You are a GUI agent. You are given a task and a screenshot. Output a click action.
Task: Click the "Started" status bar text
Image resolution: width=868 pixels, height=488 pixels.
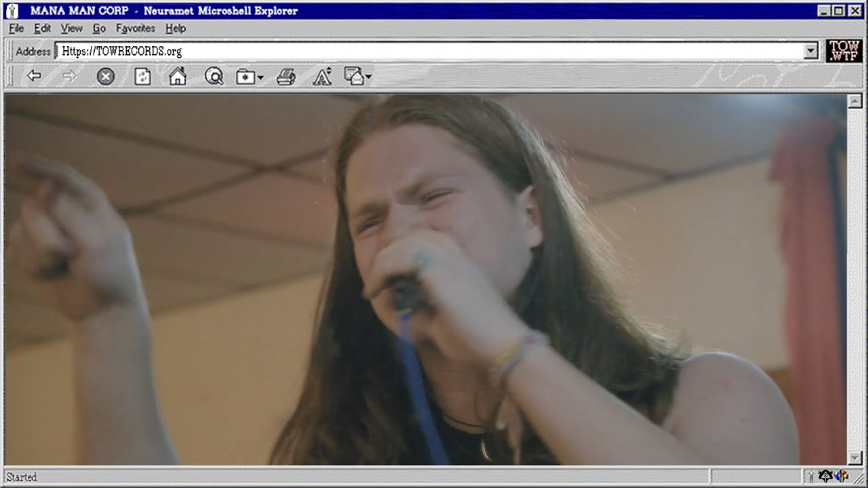[22, 477]
